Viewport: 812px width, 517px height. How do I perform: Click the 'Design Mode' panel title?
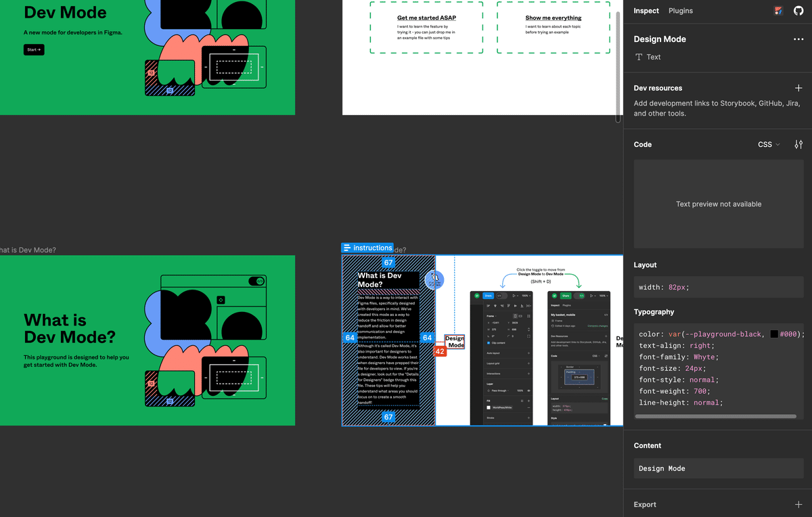pos(660,39)
